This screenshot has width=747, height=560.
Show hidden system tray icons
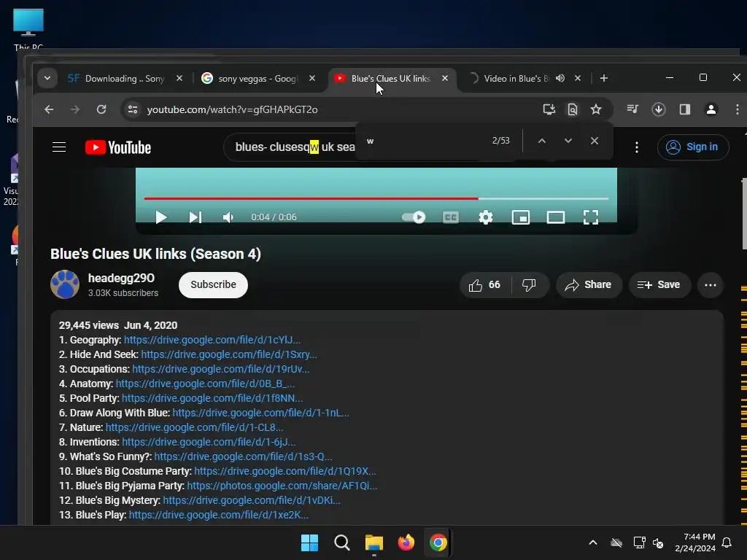(592, 542)
